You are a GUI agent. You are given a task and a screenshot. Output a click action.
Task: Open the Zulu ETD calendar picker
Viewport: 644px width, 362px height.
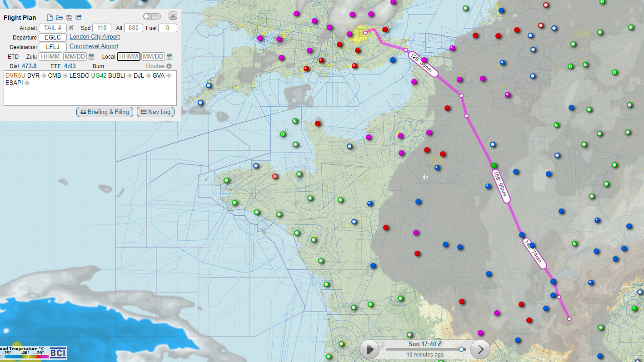(x=91, y=57)
